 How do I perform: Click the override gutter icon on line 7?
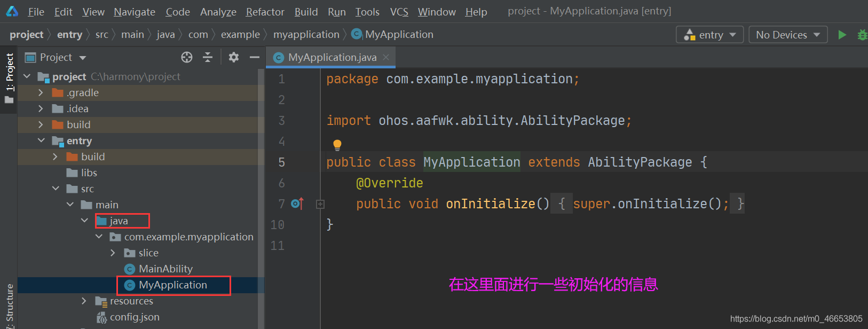(x=297, y=203)
